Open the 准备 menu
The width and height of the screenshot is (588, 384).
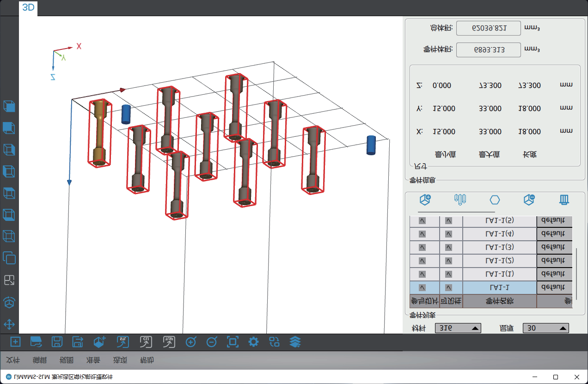[x=94, y=360]
